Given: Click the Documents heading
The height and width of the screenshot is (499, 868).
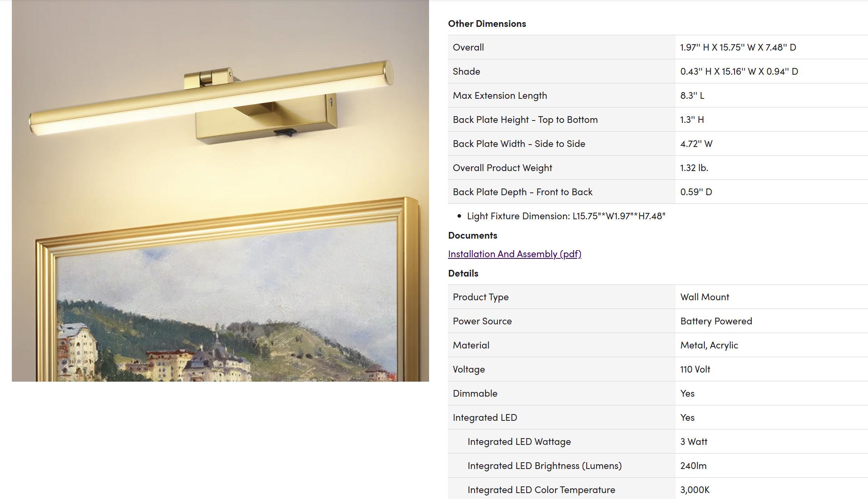Looking at the screenshot, I should [473, 235].
